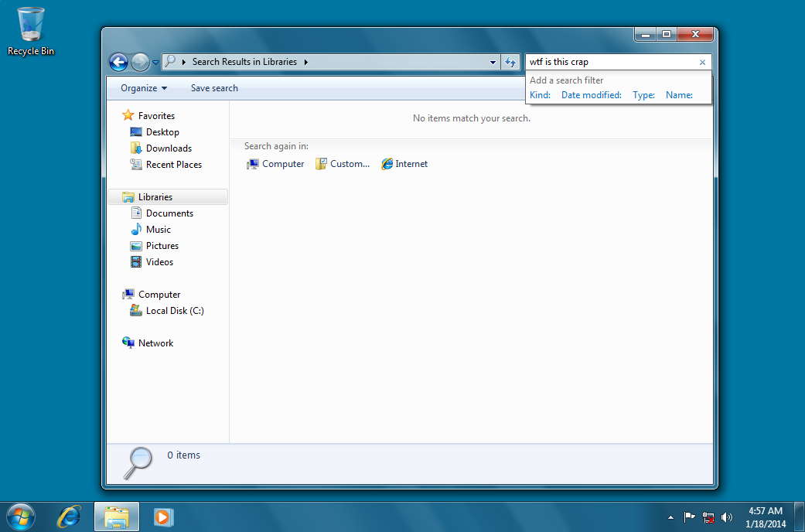Click the magnifying glass in details pane
Image resolution: width=805 pixels, height=532 pixels.
(138, 462)
